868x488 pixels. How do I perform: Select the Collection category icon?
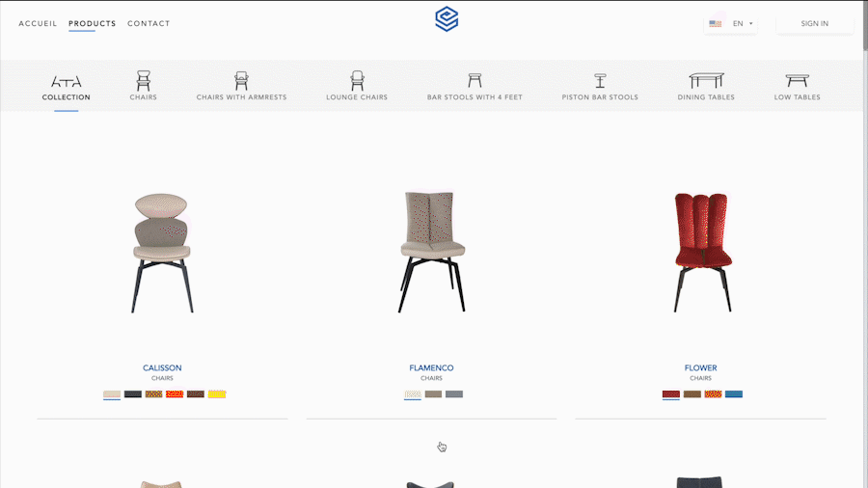(x=66, y=81)
